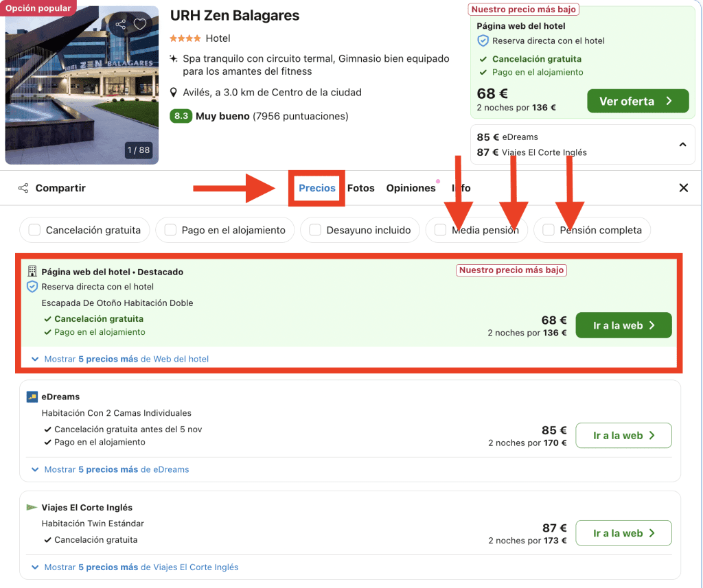The image size is (703, 588).
Task: Click the map pin icon beside Avilés
Action: point(174,93)
